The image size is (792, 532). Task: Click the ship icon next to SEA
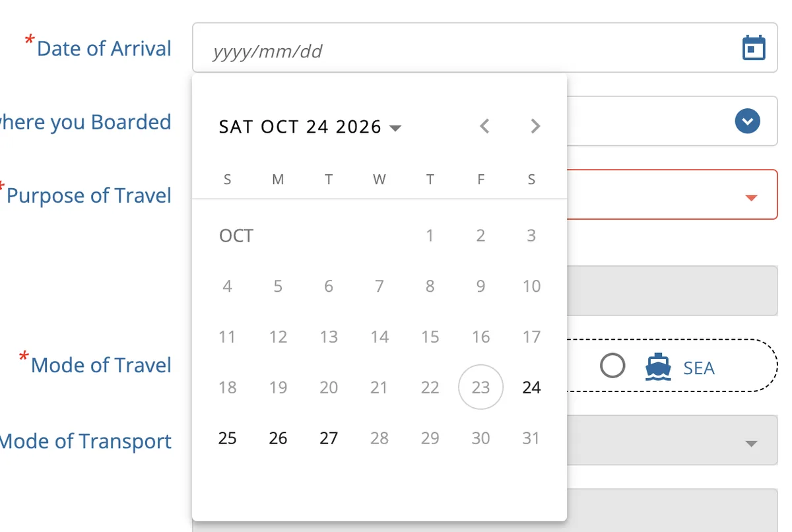pyautogui.click(x=657, y=367)
